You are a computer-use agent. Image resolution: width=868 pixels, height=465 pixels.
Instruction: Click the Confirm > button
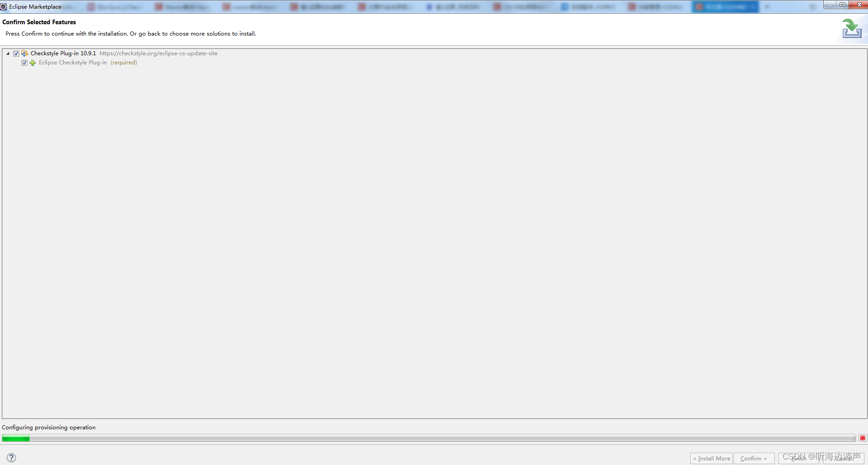pyautogui.click(x=754, y=458)
